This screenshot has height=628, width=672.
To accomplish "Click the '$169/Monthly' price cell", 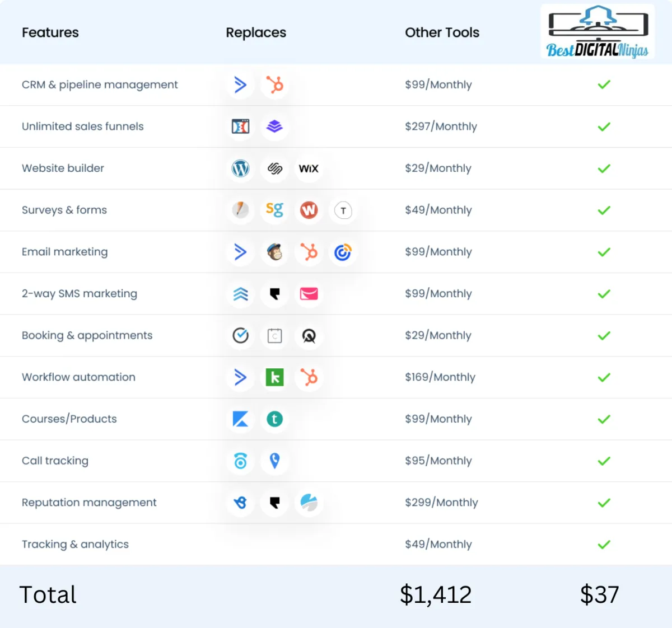I will click(x=440, y=377).
